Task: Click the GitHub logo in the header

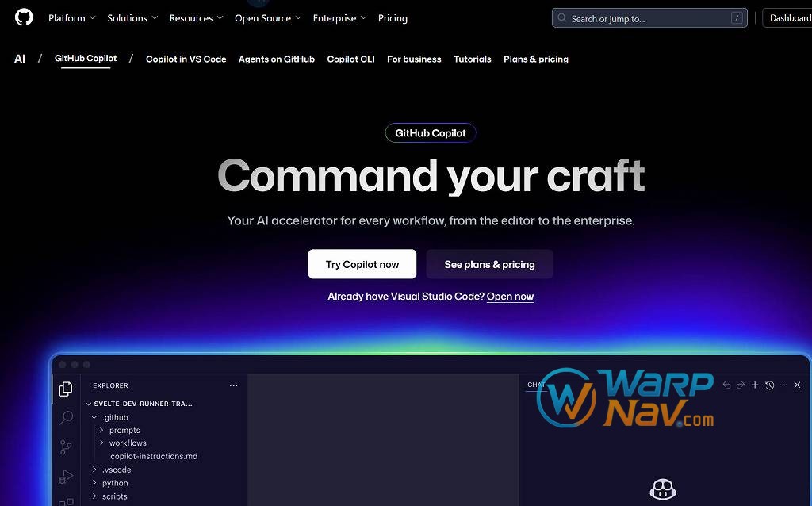Action: pyautogui.click(x=24, y=17)
